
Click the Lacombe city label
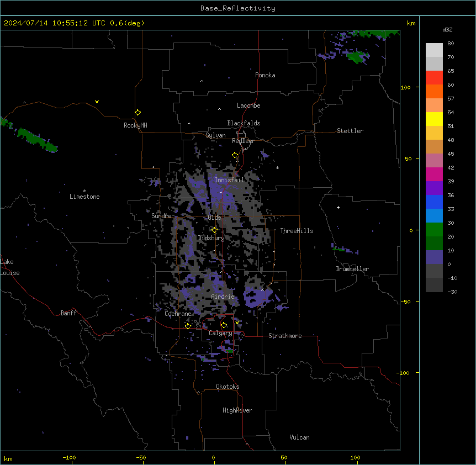point(248,105)
